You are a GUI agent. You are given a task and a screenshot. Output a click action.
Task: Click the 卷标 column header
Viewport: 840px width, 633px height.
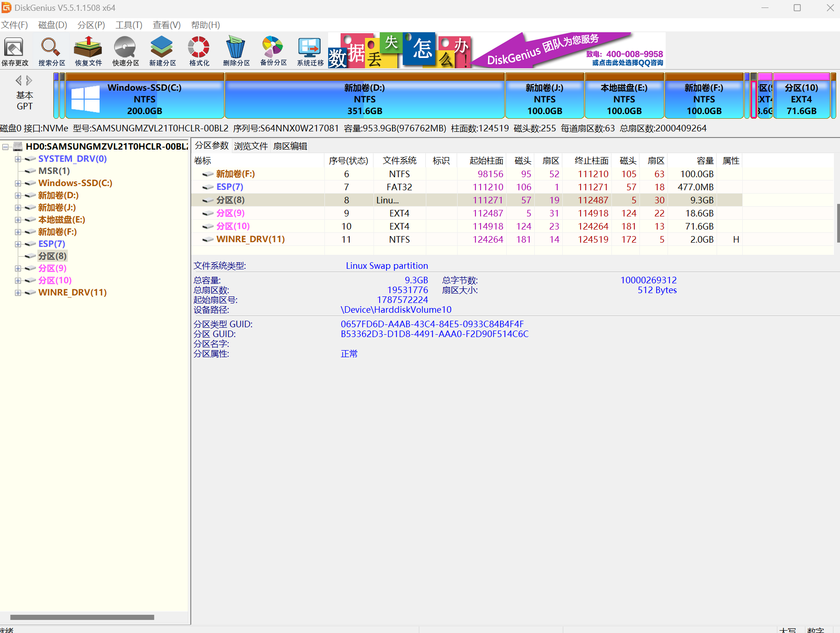(x=258, y=161)
